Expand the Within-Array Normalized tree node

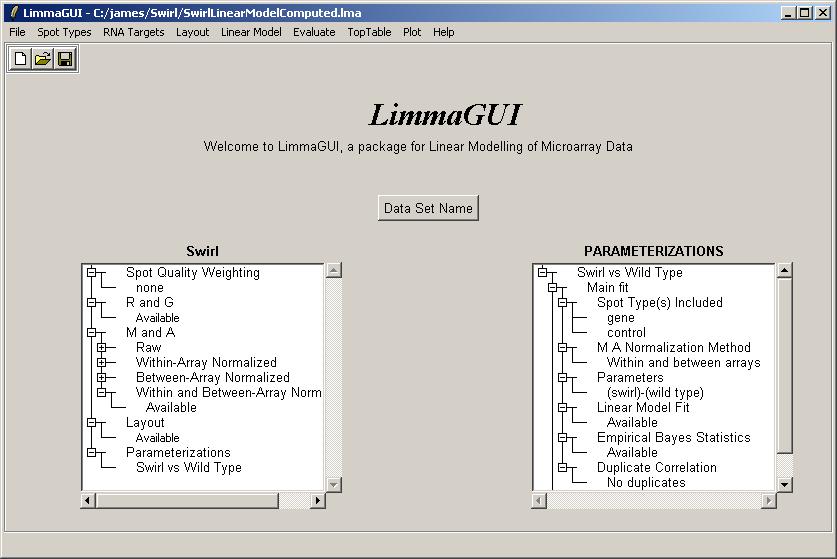[x=102, y=363]
